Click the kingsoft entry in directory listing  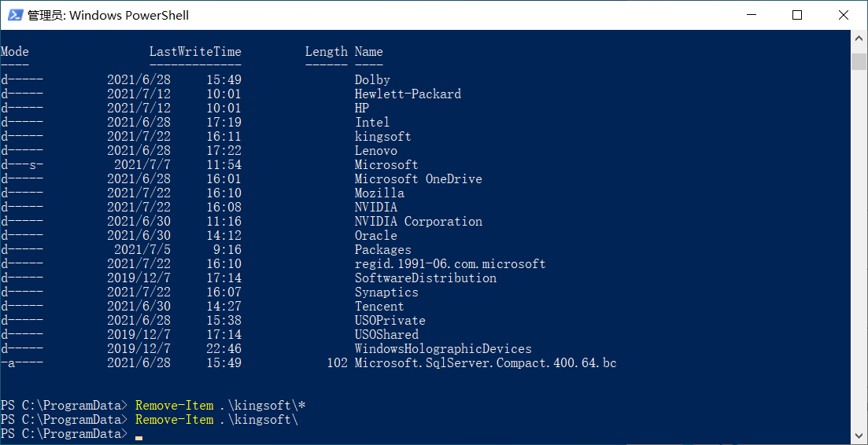(x=383, y=137)
